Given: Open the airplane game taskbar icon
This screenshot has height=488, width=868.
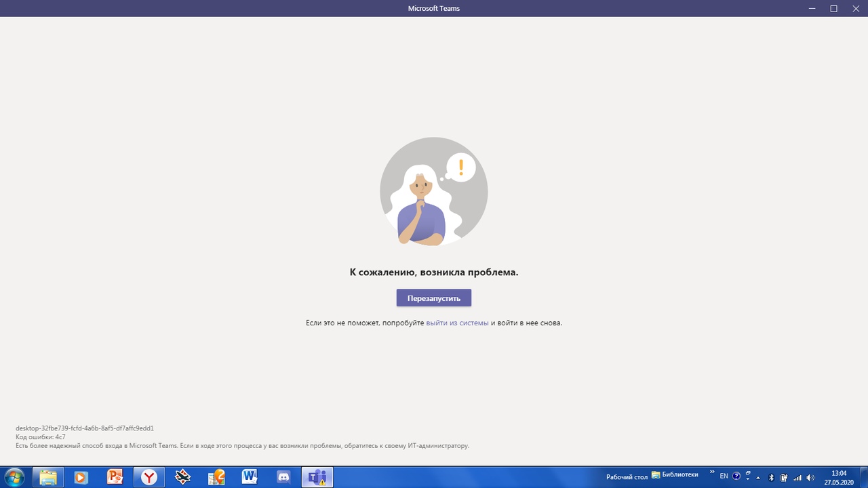Looking at the screenshot, I should (x=182, y=477).
